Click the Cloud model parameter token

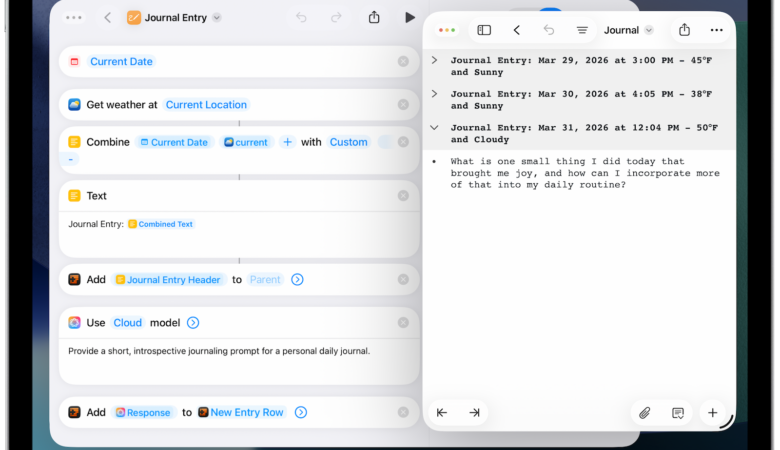[x=127, y=322]
